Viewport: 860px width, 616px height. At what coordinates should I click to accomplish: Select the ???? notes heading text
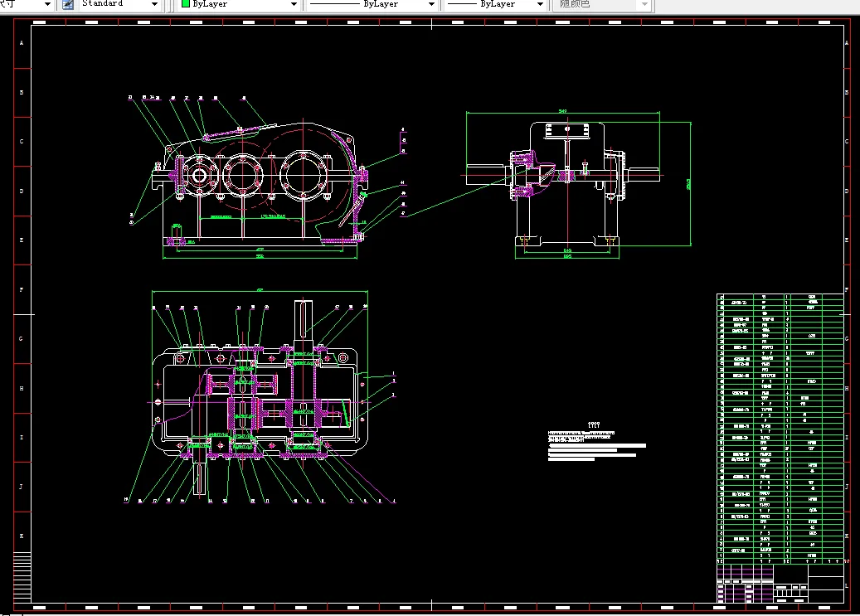click(594, 424)
